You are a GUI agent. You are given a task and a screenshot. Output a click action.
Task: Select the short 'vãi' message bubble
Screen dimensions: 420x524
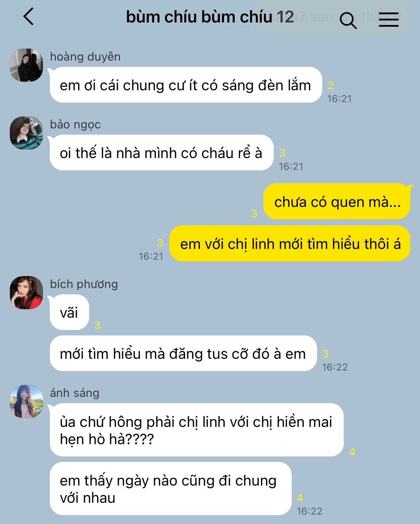tap(69, 313)
